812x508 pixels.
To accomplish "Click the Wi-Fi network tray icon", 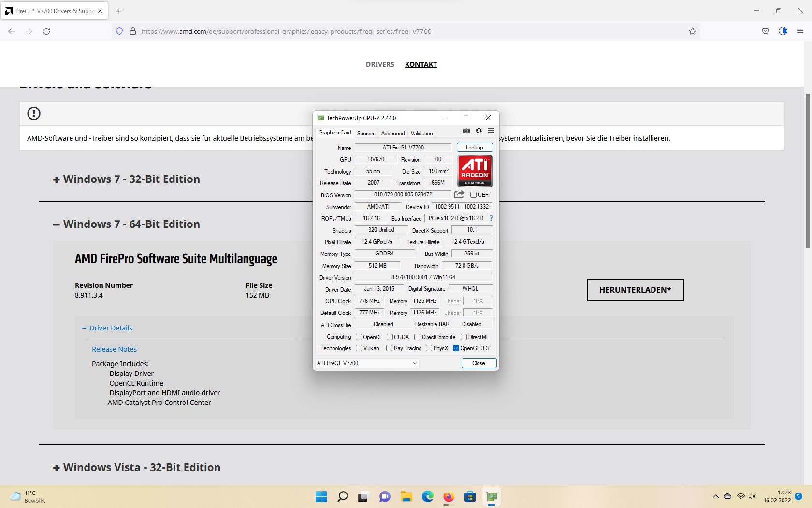I will (x=740, y=497).
